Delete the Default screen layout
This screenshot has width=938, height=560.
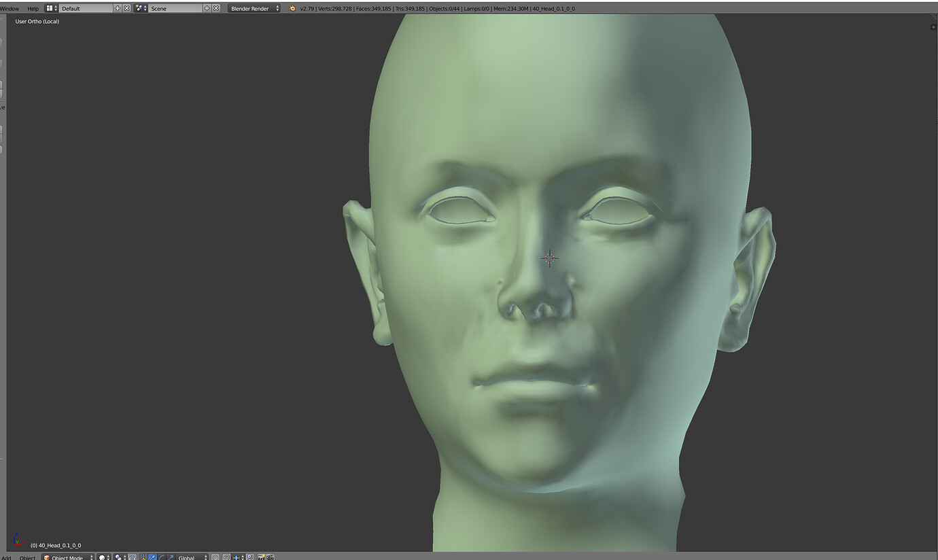[x=127, y=8]
